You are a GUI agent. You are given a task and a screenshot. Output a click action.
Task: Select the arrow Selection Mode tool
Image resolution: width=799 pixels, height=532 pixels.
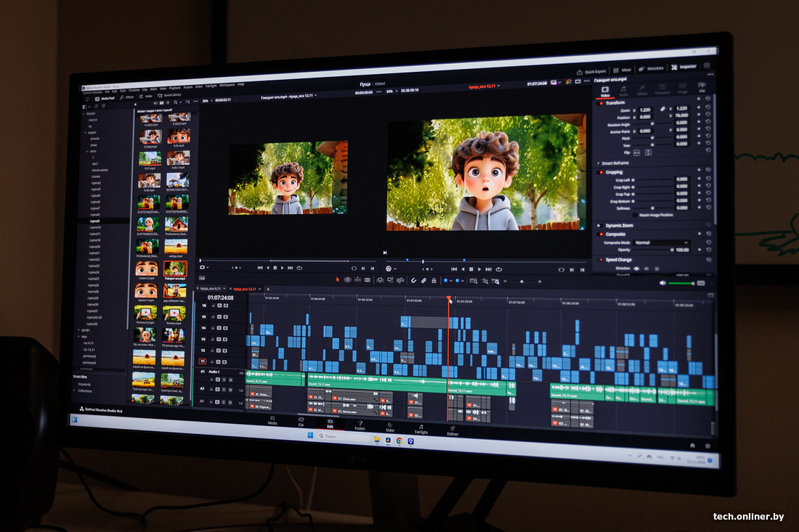[x=337, y=279]
